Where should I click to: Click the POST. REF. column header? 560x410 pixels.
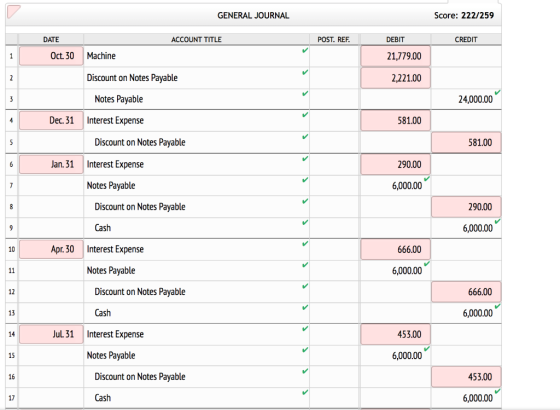pyautogui.click(x=334, y=39)
